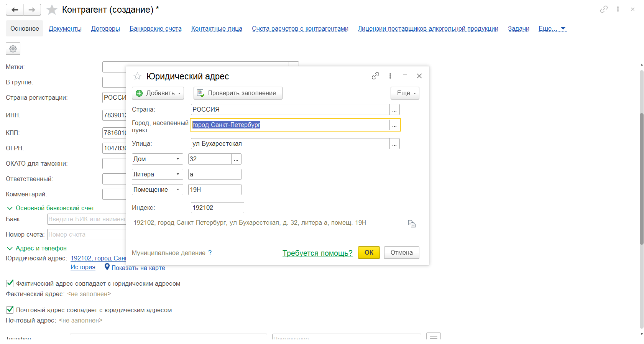
Task: Switch to the Банковские счета tab
Action: coord(156,28)
